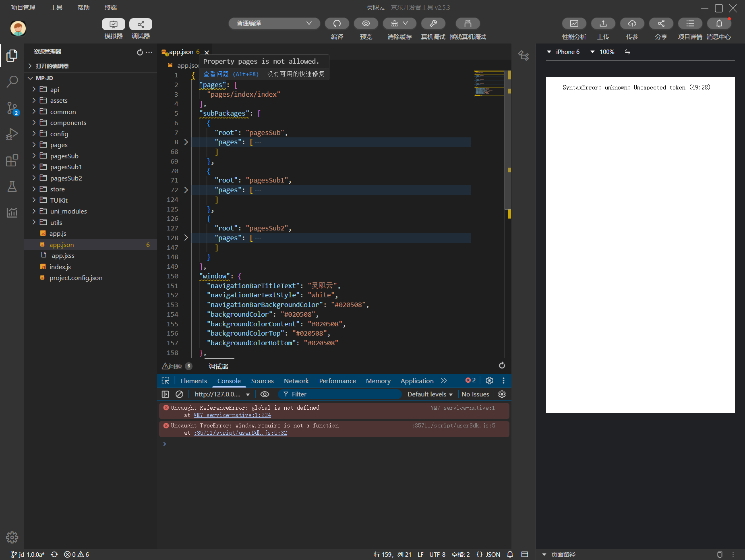Toggle the simulator panel button

[114, 24]
